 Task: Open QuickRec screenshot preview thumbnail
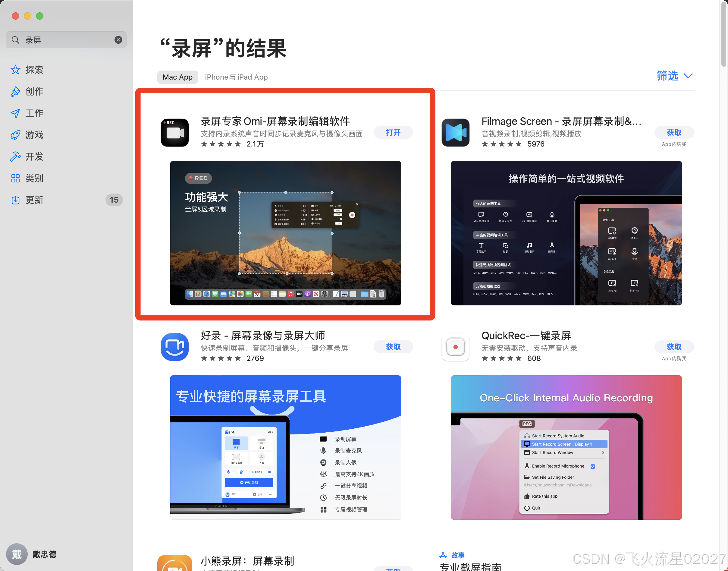point(566,447)
